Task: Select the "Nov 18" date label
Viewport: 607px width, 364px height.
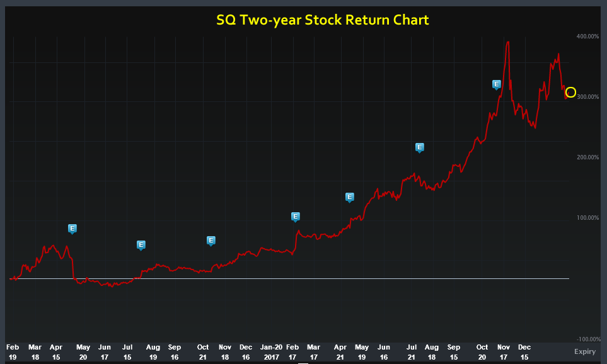Action: coord(225,352)
